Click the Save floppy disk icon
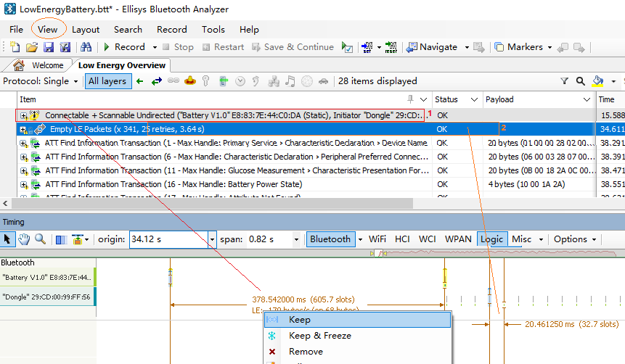This screenshot has height=364, width=625. pyautogui.click(x=48, y=47)
